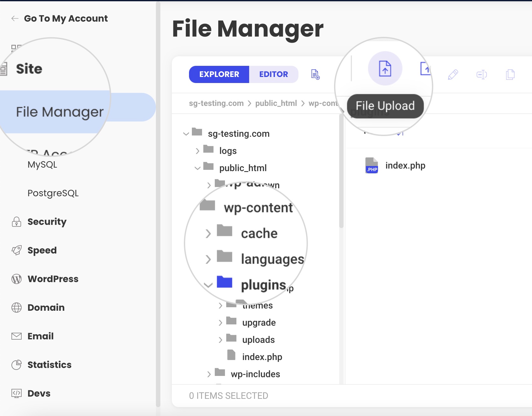
Task: Select the wp-content folder in tree
Action: [258, 208]
